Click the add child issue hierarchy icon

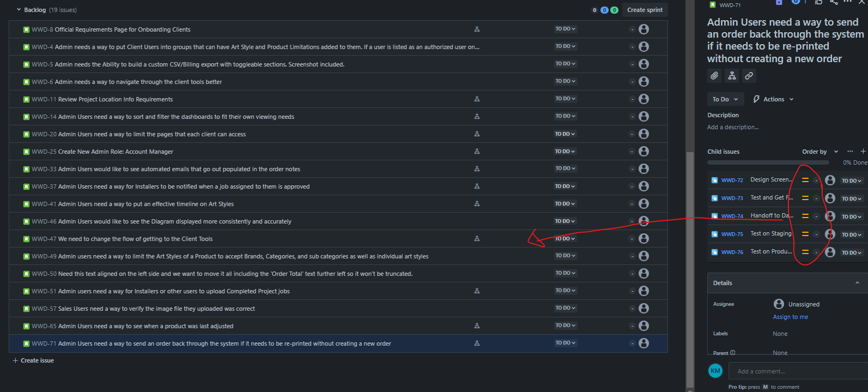coord(732,76)
